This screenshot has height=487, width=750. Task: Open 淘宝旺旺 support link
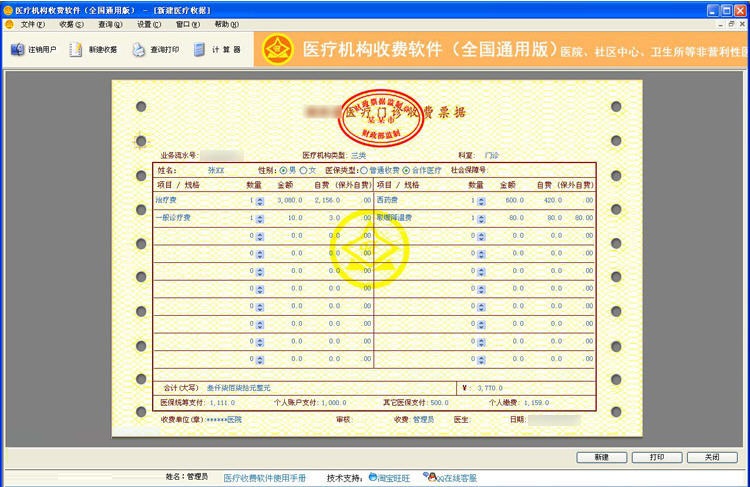tap(394, 477)
